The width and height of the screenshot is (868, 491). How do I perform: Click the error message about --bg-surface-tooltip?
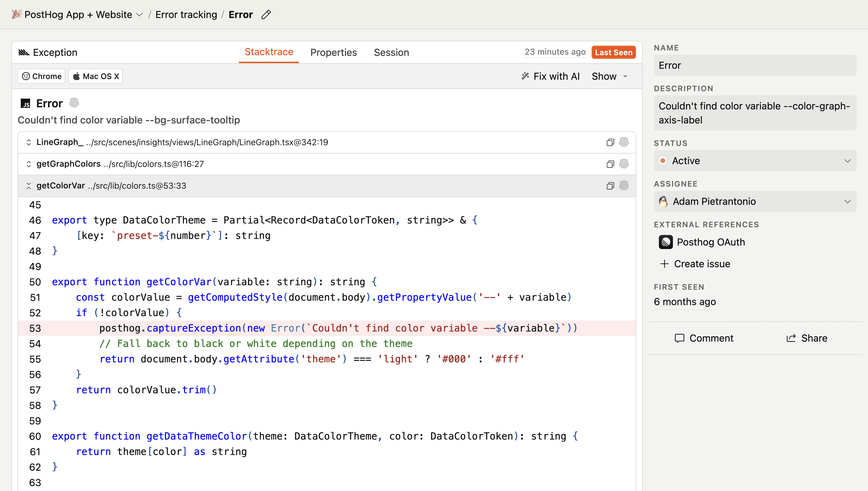pyautogui.click(x=129, y=120)
